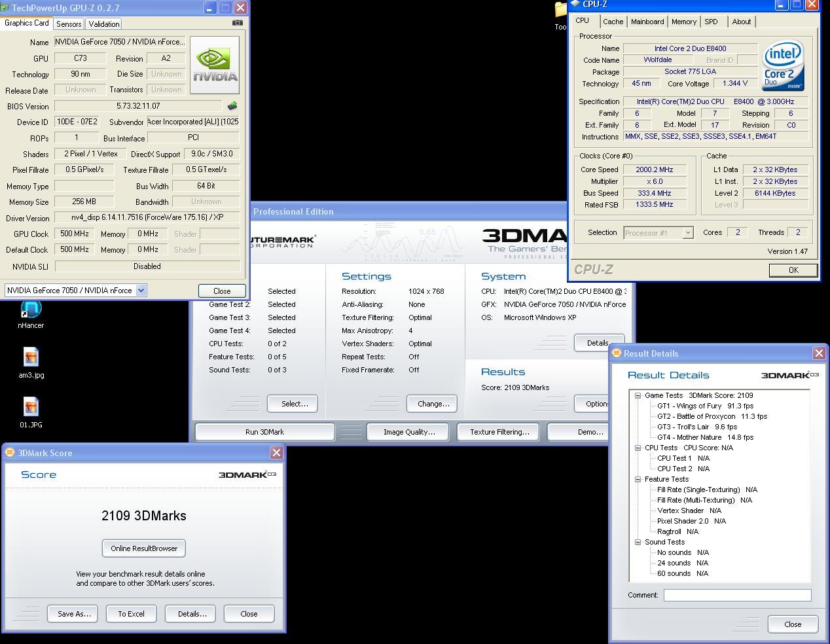The image size is (830, 644).
Task: Click Change... button under Settings
Action: click(x=433, y=404)
